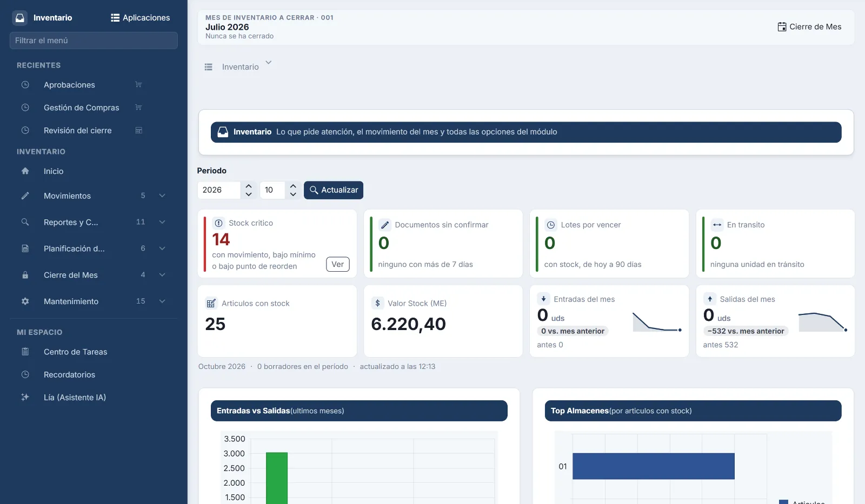
Task: Click the Valor Stock dollar icon
Action: pos(377,303)
